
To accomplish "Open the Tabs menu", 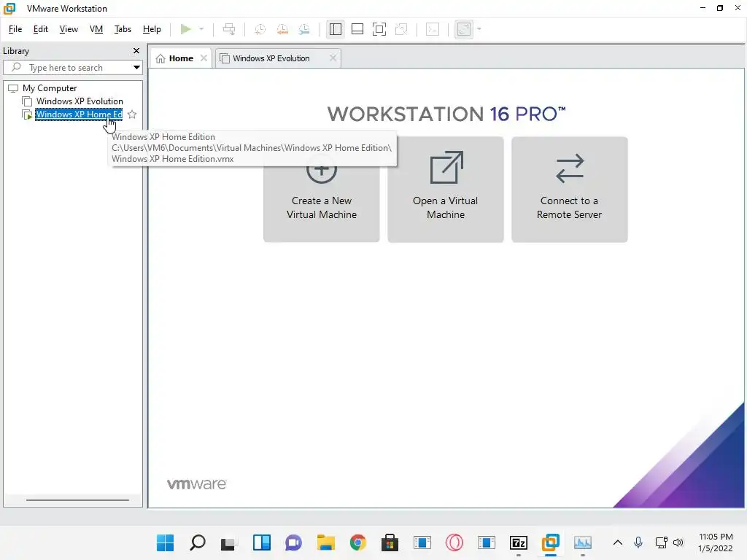I will [x=123, y=29].
